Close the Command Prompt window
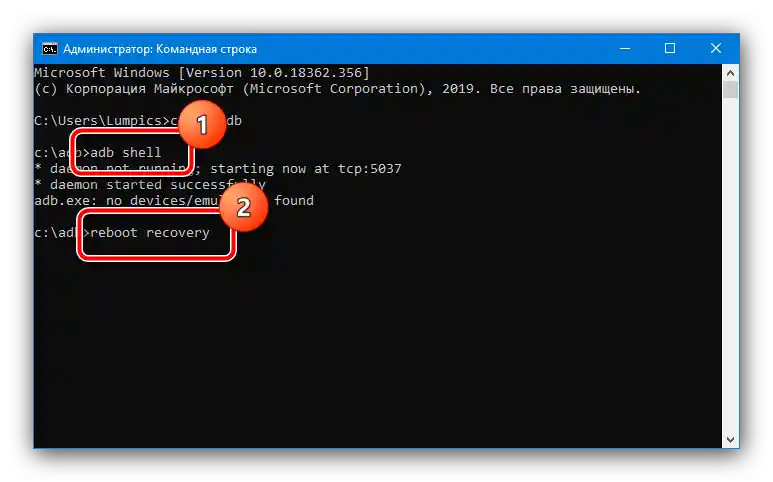Viewport: 773px width, 482px height. 715,48
